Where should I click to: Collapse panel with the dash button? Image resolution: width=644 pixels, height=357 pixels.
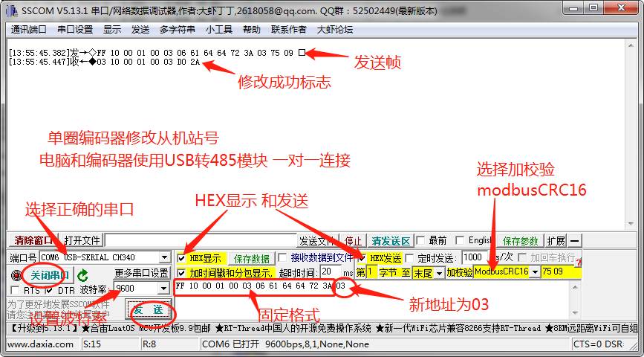[575, 241]
